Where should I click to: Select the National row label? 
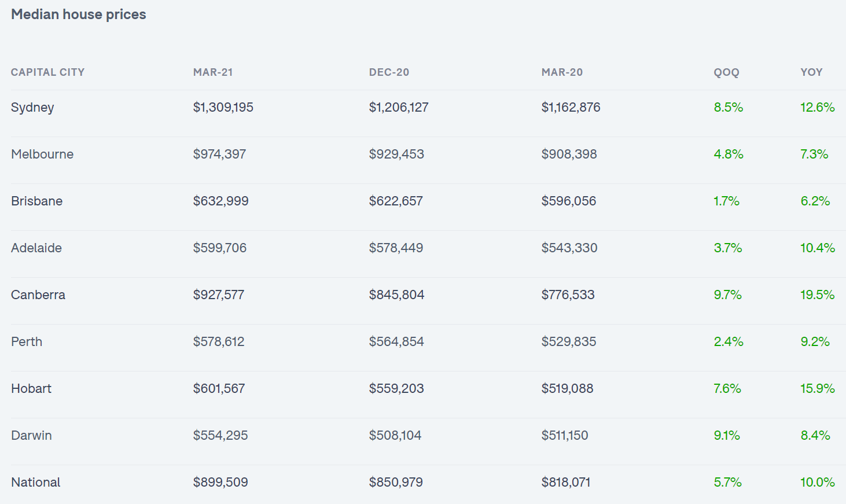[36, 483]
